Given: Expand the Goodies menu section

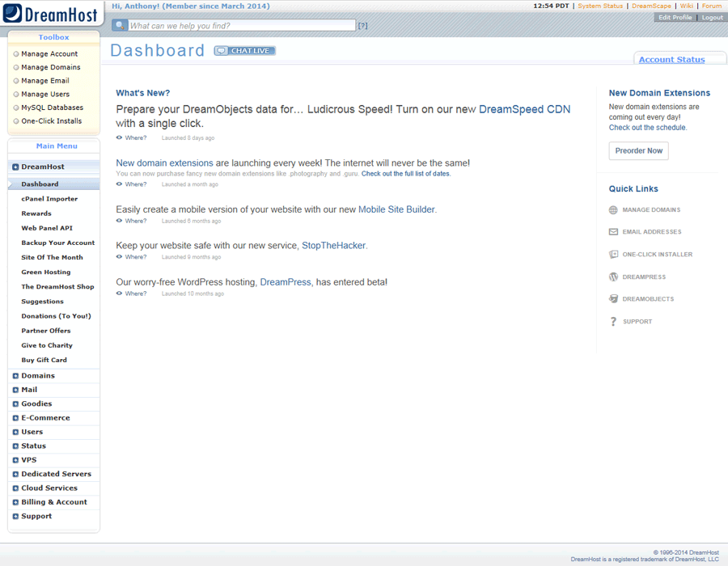Looking at the screenshot, I should pos(15,404).
